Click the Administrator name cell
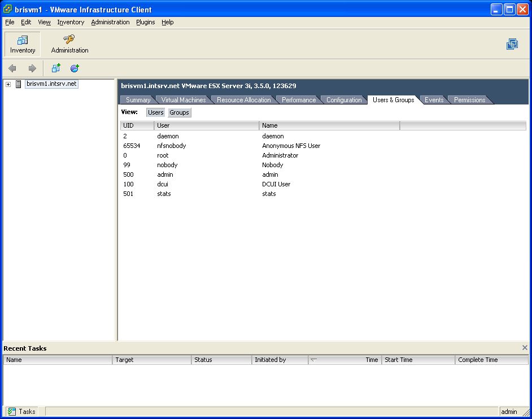The height and width of the screenshot is (419, 532). [280, 155]
